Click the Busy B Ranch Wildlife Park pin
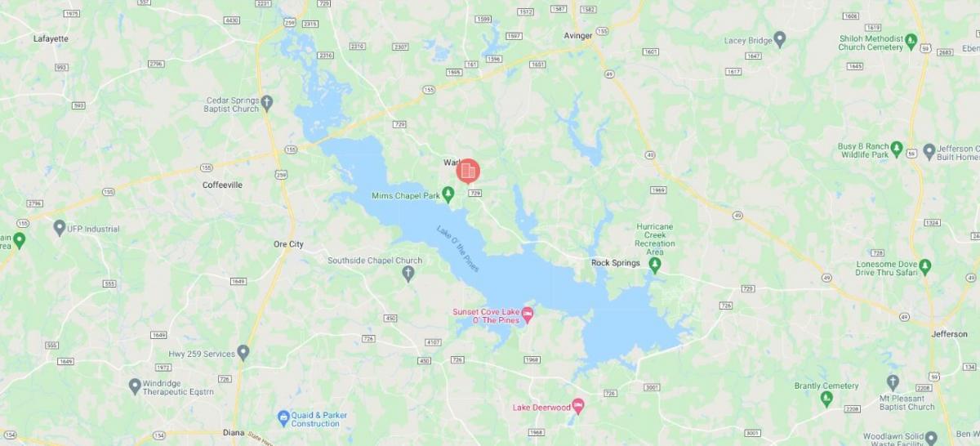980x446 pixels. click(x=897, y=149)
